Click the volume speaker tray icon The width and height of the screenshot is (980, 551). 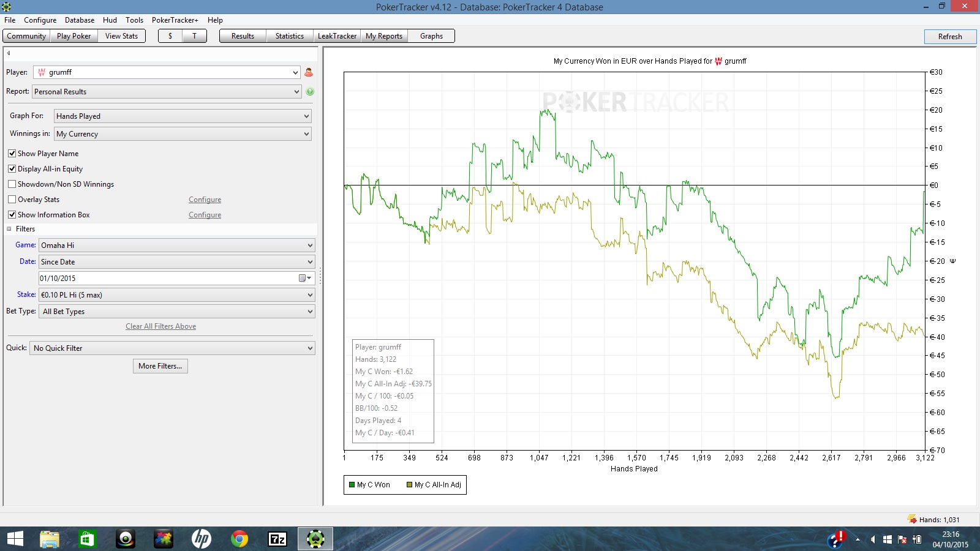tap(872, 539)
